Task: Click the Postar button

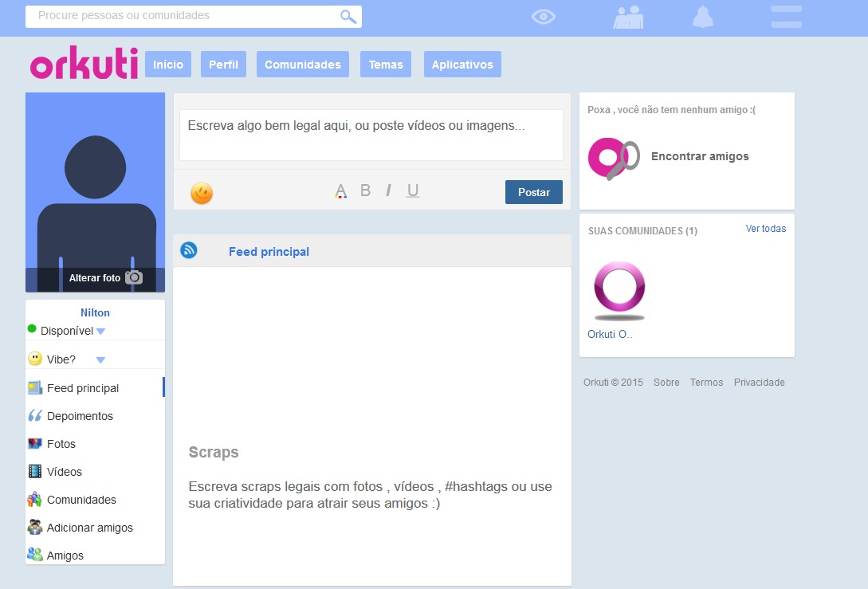Action: (x=534, y=192)
